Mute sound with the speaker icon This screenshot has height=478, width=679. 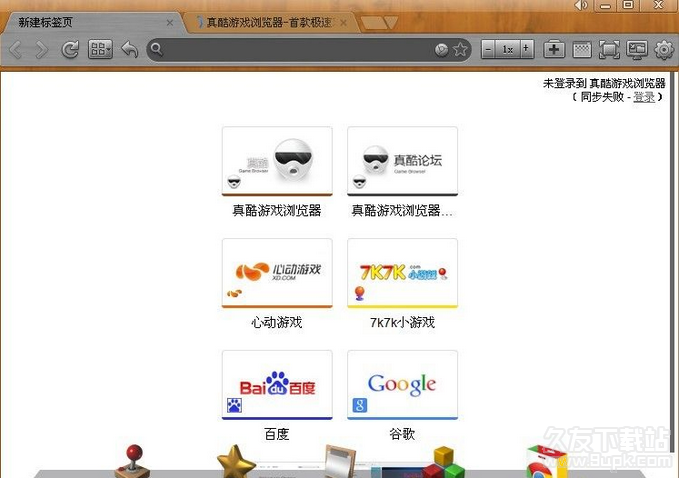pos(581,5)
